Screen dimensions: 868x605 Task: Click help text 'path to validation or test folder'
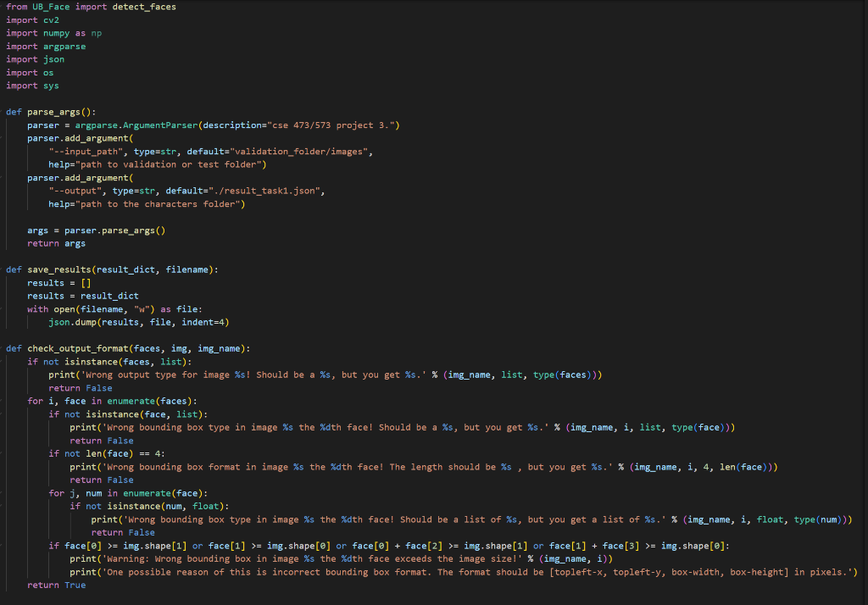(x=169, y=164)
